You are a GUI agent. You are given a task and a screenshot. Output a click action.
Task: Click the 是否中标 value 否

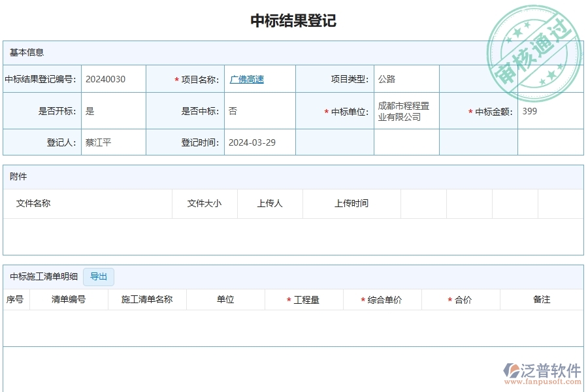(x=232, y=110)
